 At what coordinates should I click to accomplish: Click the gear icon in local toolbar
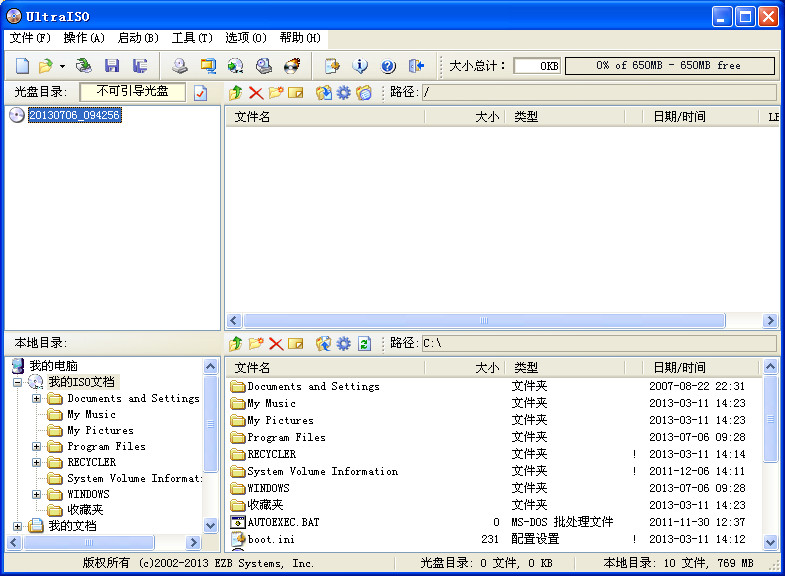point(343,344)
